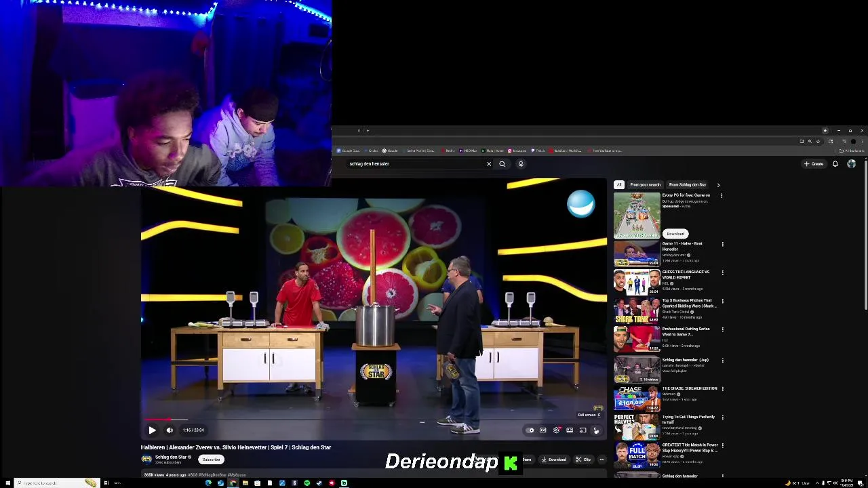Screen dimensions: 868x488
Task: Subscribe to the Schlag den Star channel
Action: (x=211, y=460)
